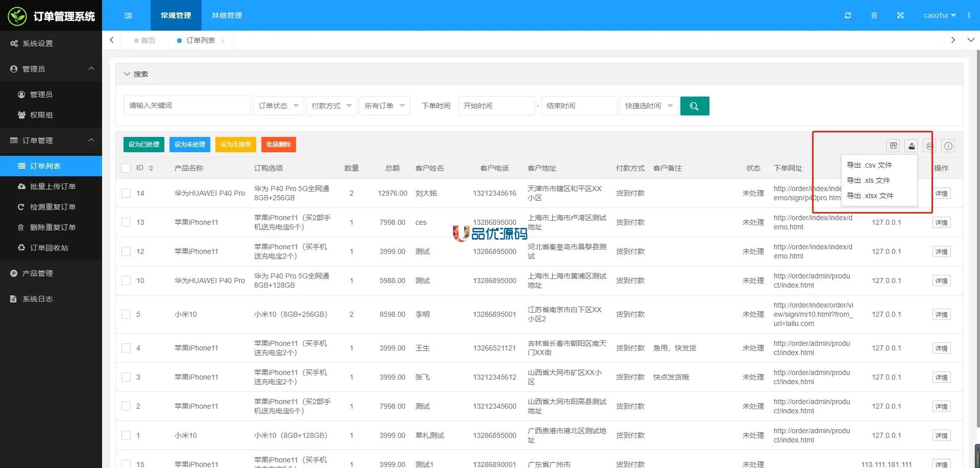
Task: Open the 快捷选时间 dropdown
Action: [649, 106]
